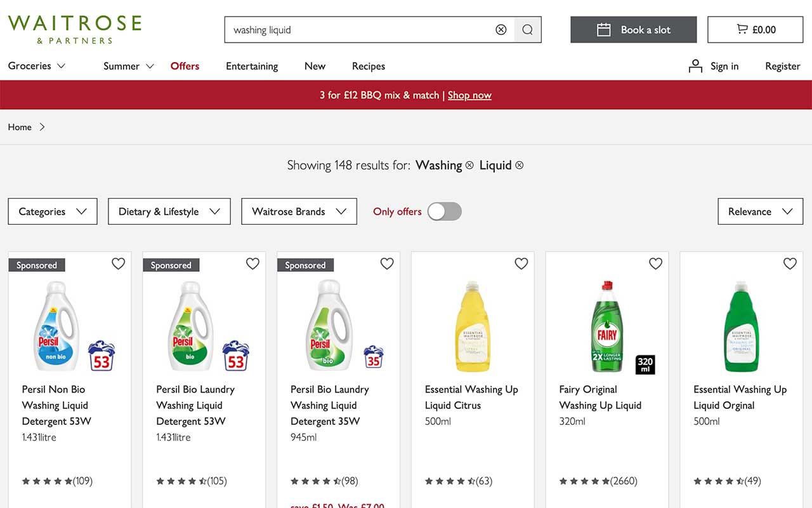Open the Waitrose Brands filter dropdown
Screen dimensions: 812x508
click(299, 211)
